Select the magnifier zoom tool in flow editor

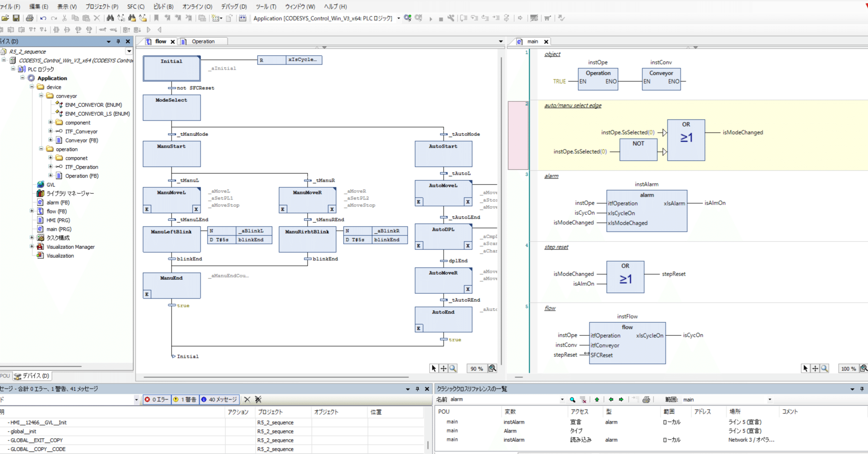453,369
